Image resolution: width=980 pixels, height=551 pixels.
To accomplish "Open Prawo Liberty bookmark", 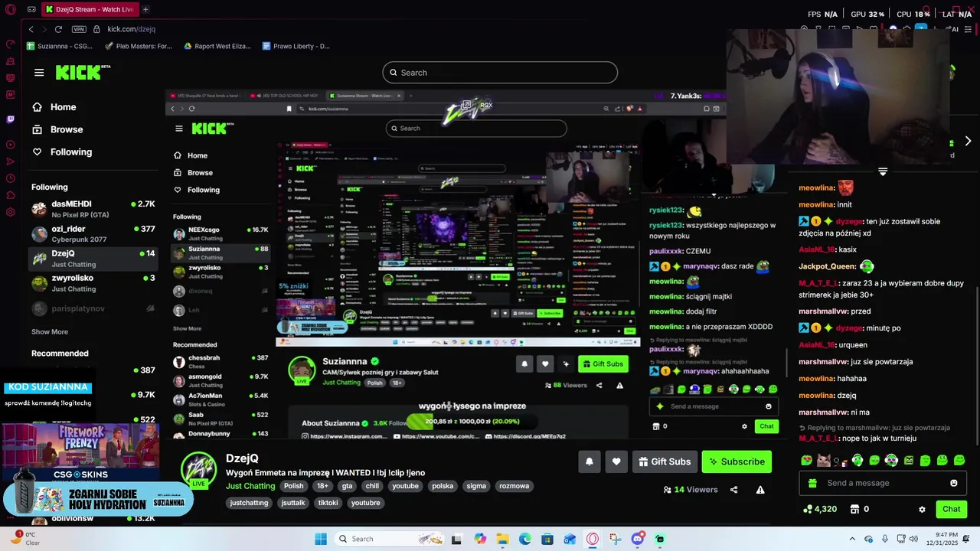I will tap(296, 46).
